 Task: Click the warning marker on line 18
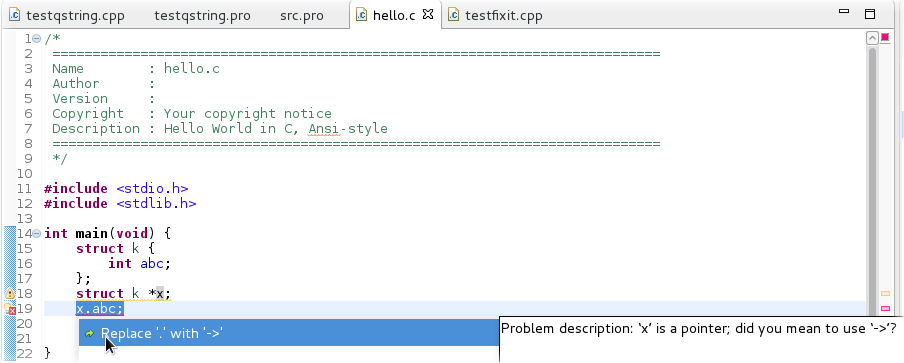(x=10, y=293)
